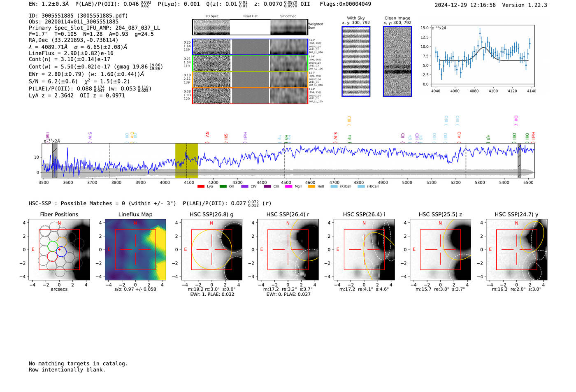The image size is (576, 392).
Task: Open the Lineflux Map panel
Action: click(x=135, y=249)
